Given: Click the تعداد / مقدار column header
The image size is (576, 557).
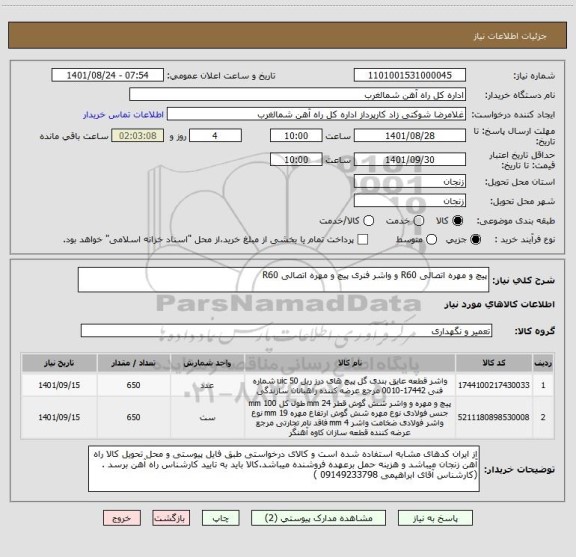Looking at the screenshot, I should point(133,363).
